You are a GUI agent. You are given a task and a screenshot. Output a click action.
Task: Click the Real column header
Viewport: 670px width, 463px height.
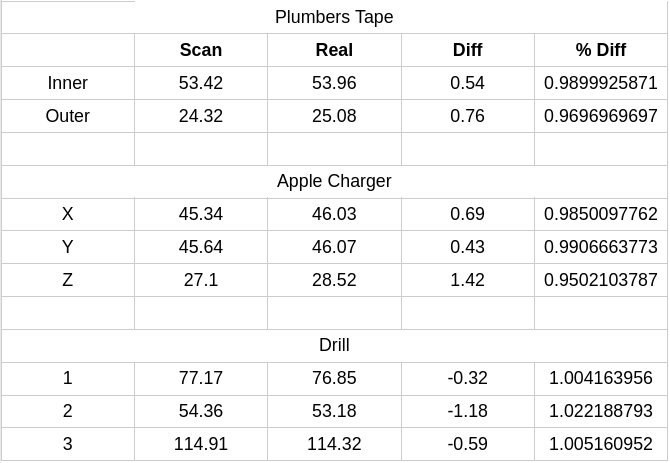[x=334, y=50]
